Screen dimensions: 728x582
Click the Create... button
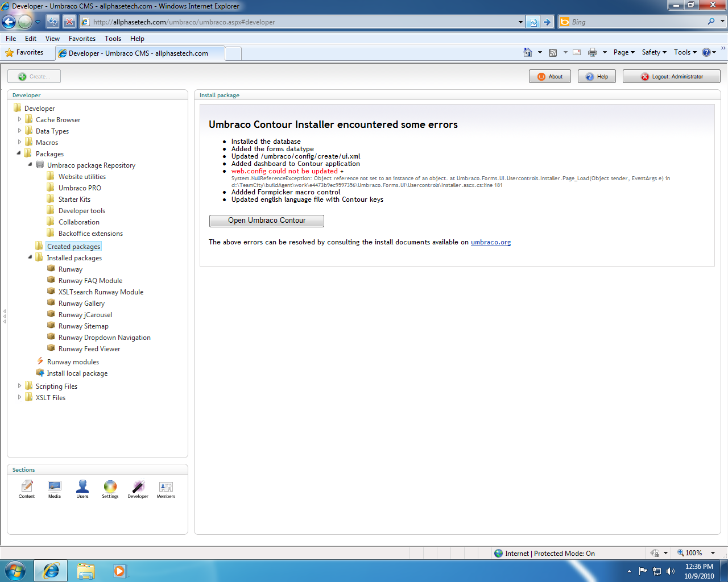click(34, 76)
